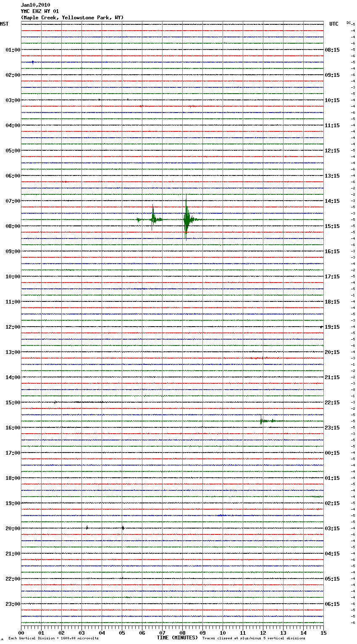Select the 08:00 MST time label

[x=13, y=226]
